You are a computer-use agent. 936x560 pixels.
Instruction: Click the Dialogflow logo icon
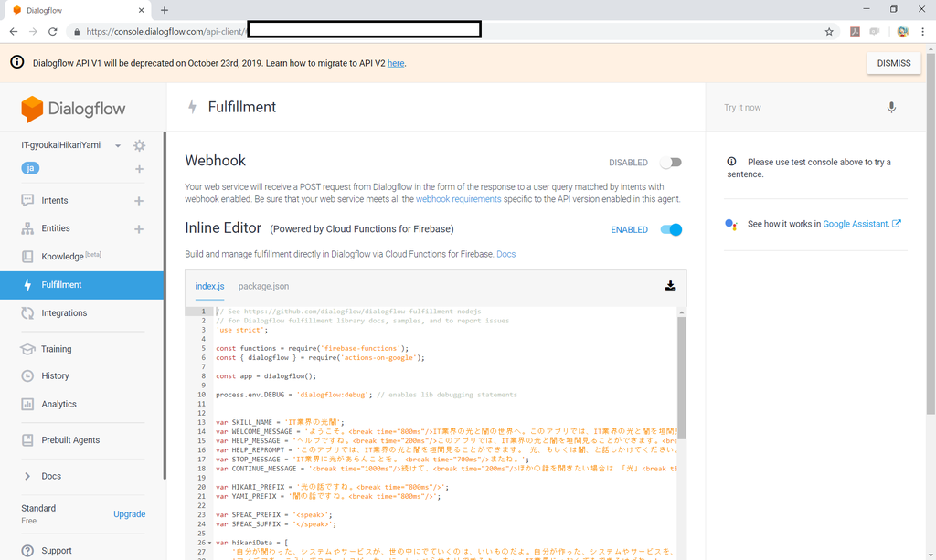[x=32, y=109]
